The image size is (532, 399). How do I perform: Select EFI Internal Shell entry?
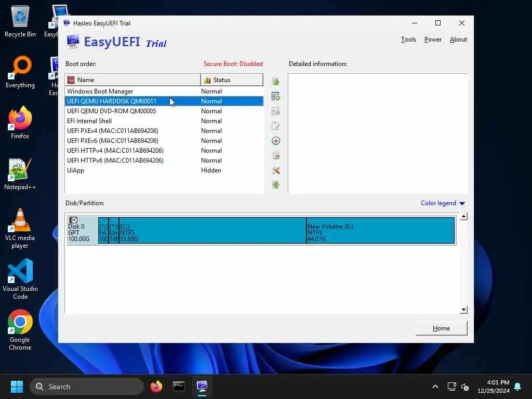tap(164, 121)
